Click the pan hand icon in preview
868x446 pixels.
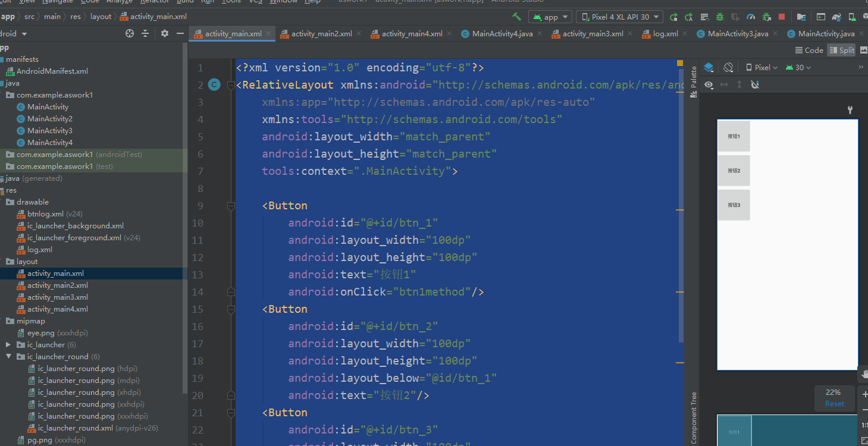pyautogui.click(x=864, y=375)
